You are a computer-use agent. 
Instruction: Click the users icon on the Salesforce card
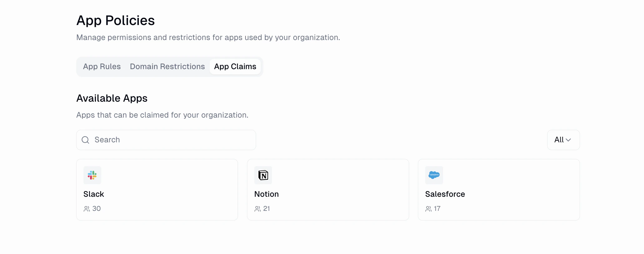pos(428,209)
